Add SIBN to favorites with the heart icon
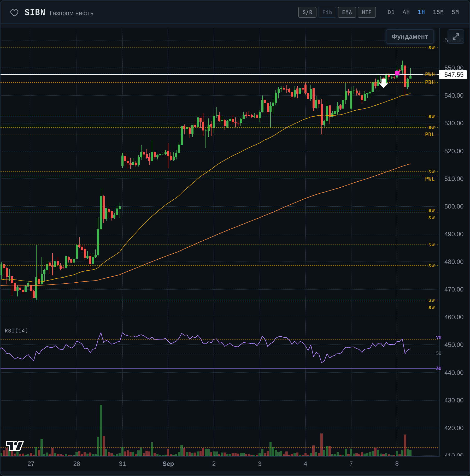The image size is (470, 476). point(14,13)
